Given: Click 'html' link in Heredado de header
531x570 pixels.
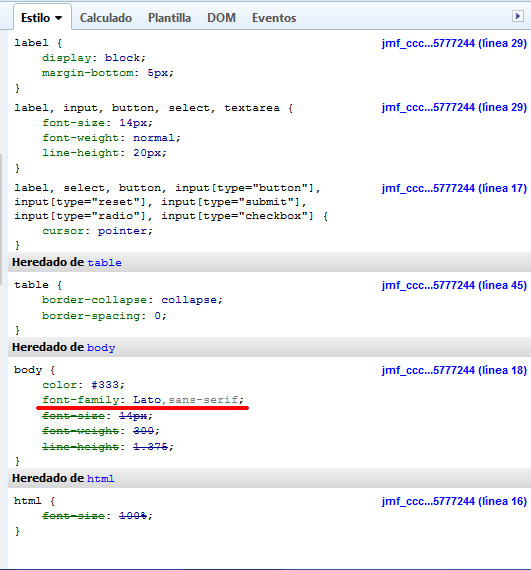Looking at the screenshot, I should point(101,478).
